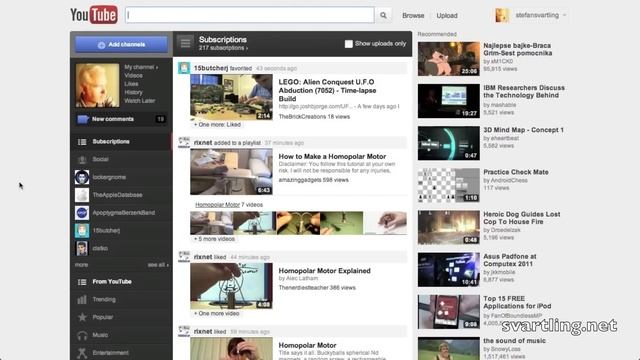Click TheBrickCreations uploader name
Viewport: 640px width, 360px height.
[302, 117]
